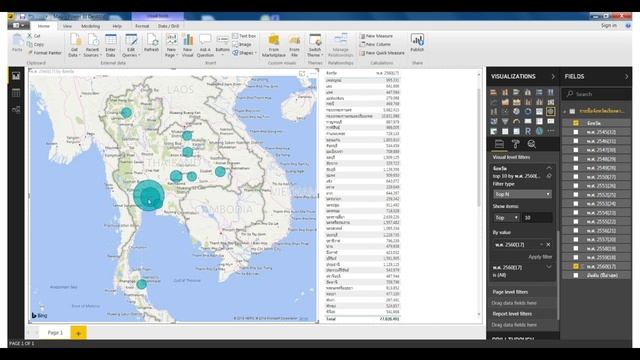Switch to Report view in left sidebar
This screenshot has height=360, width=640.
(16, 76)
